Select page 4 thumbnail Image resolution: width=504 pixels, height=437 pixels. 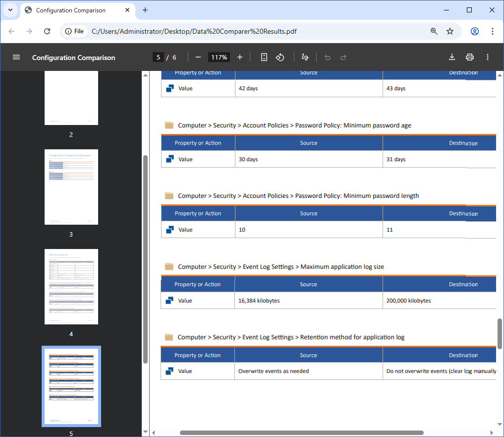71,287
